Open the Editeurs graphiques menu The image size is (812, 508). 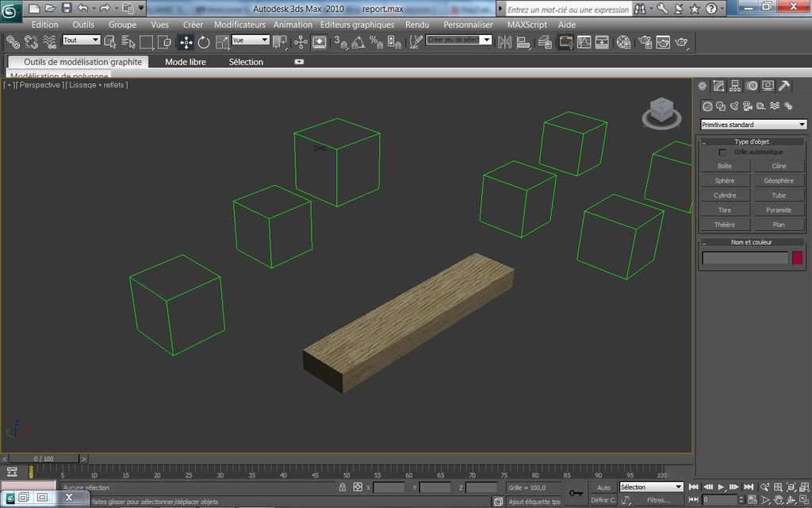357,25
